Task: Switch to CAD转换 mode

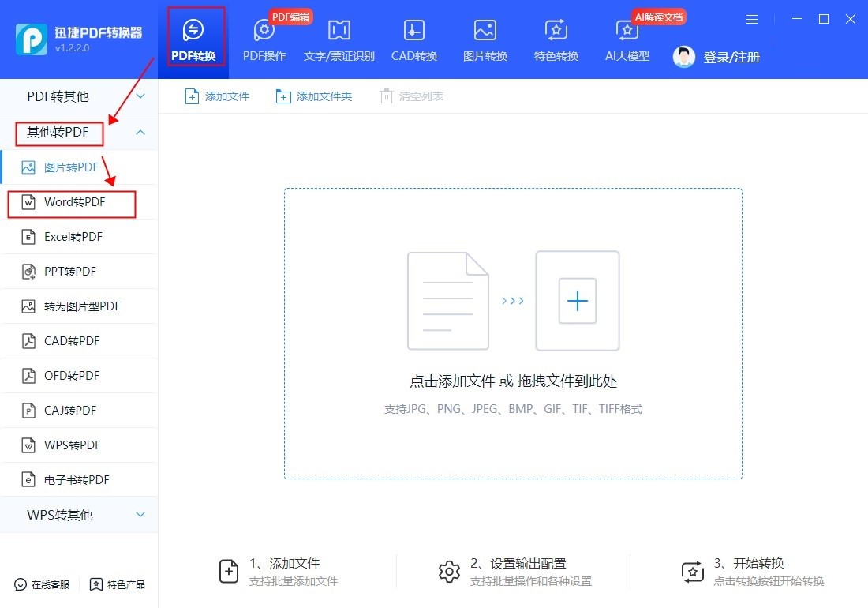Action: [413, 36]
